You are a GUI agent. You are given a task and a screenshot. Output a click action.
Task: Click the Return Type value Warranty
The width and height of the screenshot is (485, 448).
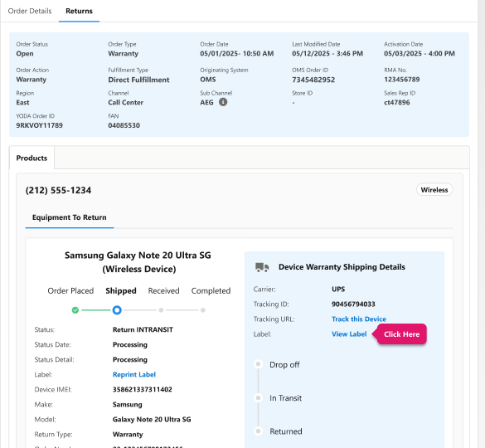[128, 435]
